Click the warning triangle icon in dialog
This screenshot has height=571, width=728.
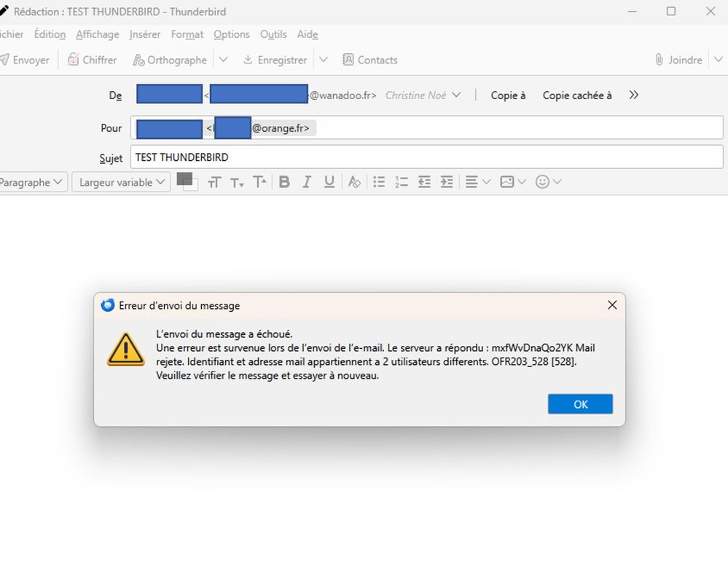125,350
